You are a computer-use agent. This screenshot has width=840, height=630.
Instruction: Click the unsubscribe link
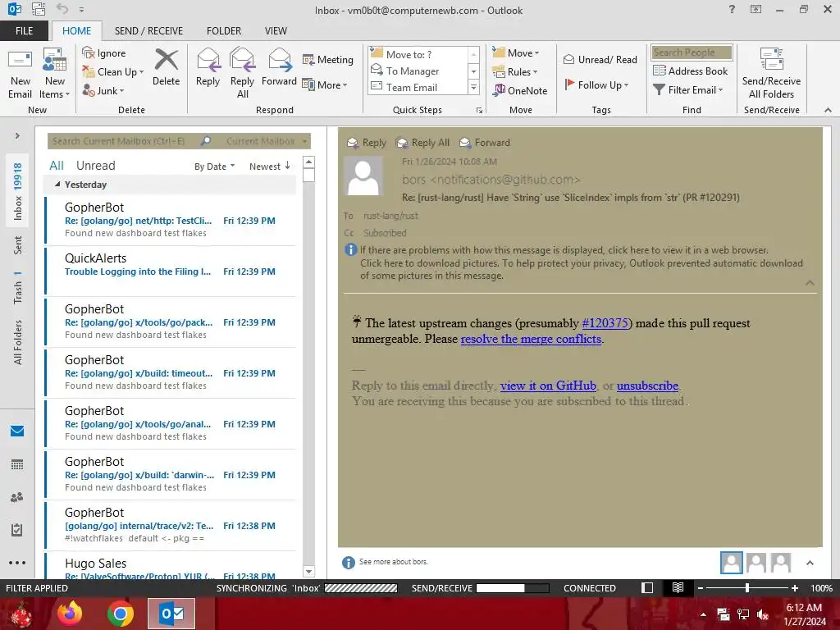647,386
